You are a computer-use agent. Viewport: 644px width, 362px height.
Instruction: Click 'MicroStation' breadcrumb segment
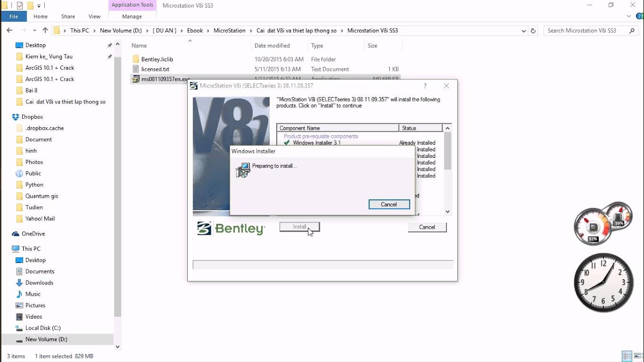[229, 31]
